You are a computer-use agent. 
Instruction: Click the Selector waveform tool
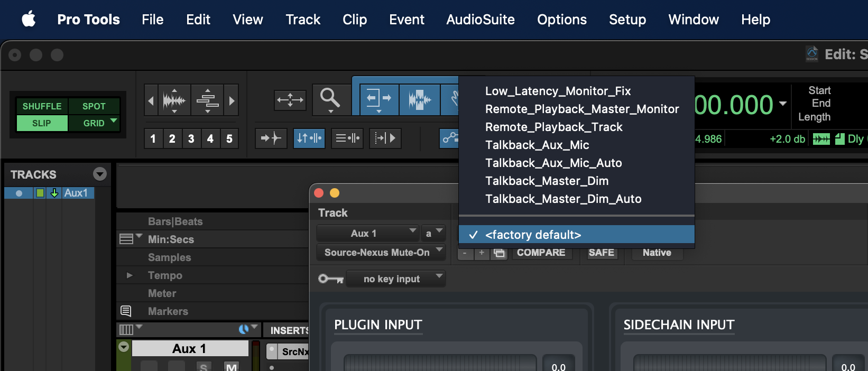419,99
